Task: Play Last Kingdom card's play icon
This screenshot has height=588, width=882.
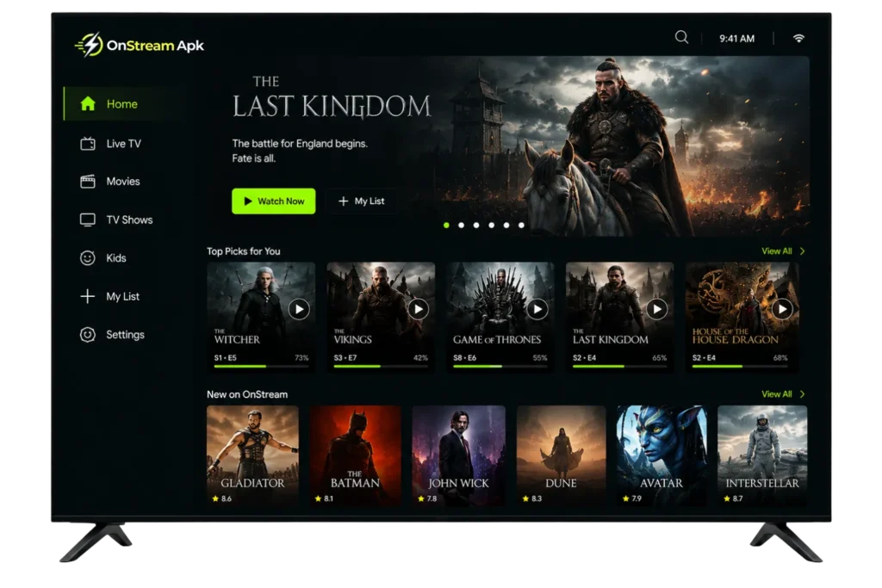Action: click(657, 309)
